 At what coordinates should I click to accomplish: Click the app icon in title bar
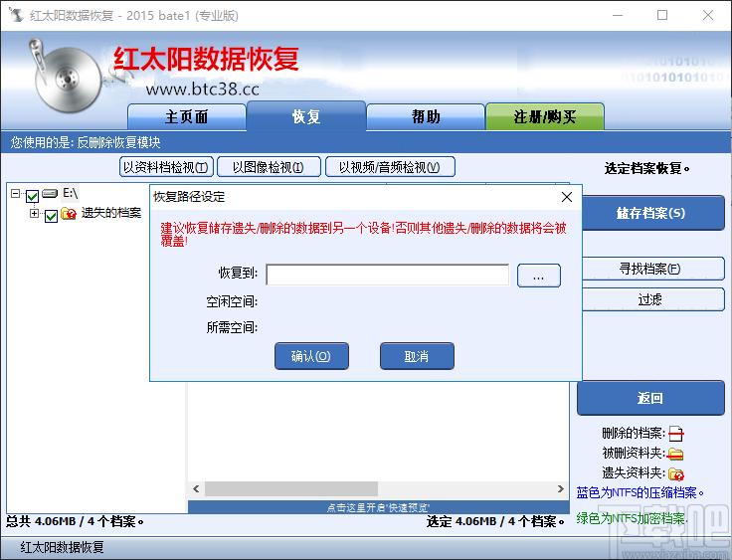tap(16, 15)
